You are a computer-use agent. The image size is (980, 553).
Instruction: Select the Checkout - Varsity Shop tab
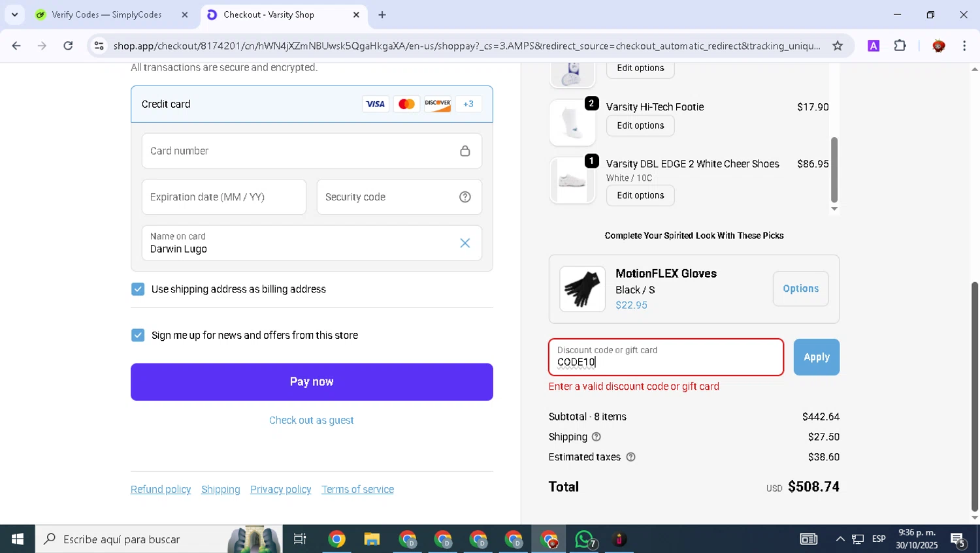pyautogui.click(x=269, y=14)
